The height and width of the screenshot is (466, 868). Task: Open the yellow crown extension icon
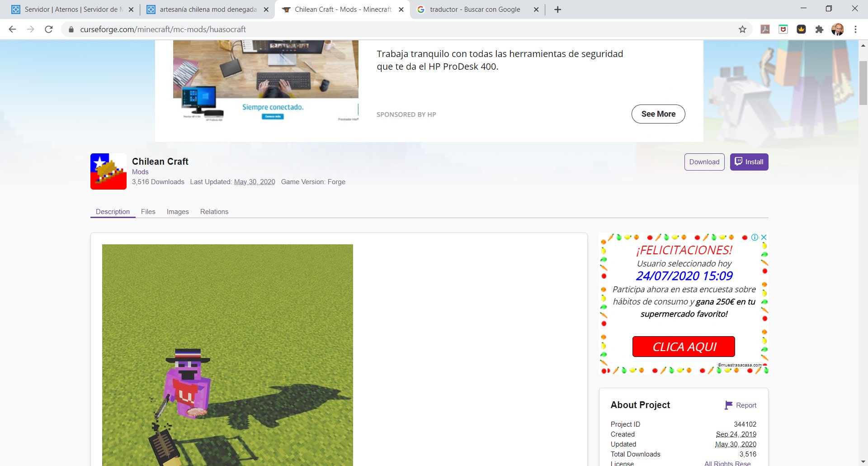(801, 29)
